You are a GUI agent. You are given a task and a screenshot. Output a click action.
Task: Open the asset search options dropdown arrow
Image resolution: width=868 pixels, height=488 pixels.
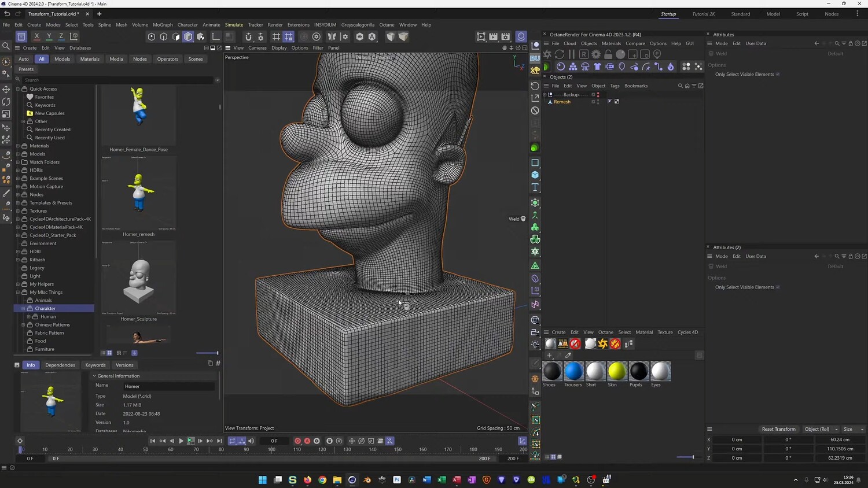(218, 80)
